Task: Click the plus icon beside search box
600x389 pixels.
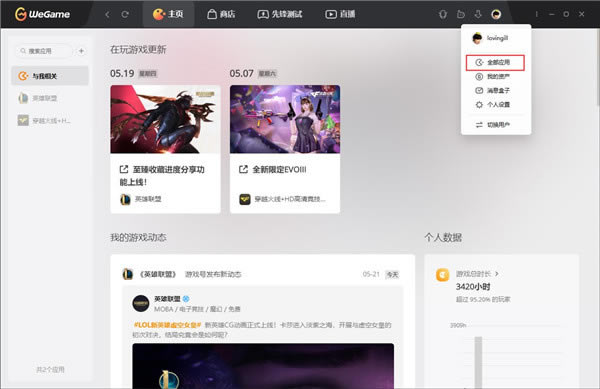Action: coord(81,51)
